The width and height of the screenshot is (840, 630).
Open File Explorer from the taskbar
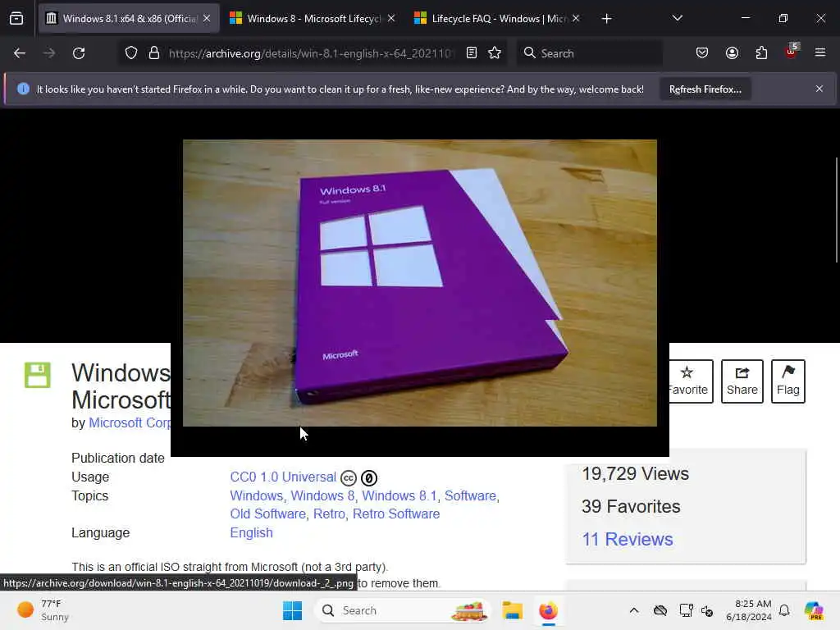[512, 610]
